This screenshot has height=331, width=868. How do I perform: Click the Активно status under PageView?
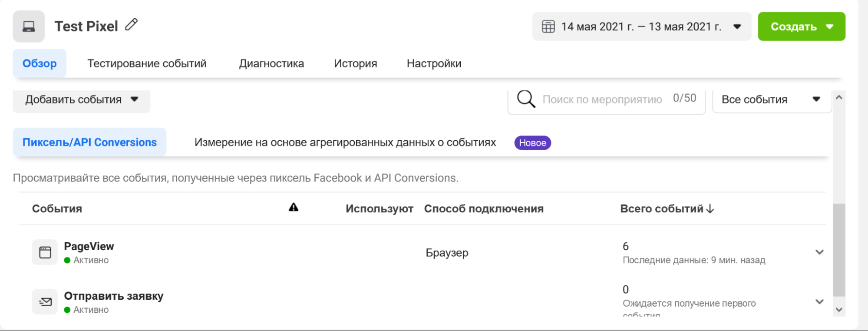pyautogui.click(x=91, y=260)
